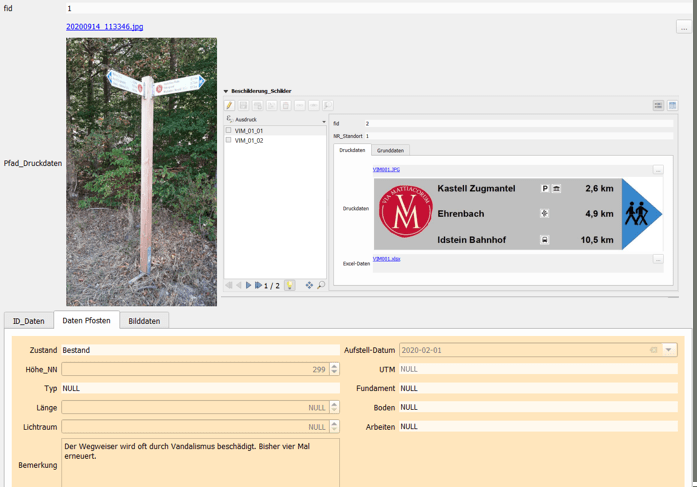Click ellipsis button beside VIM001.JPG
Image resolution: width=697 pixels, height=487 pixels.
tap(658, 170)
